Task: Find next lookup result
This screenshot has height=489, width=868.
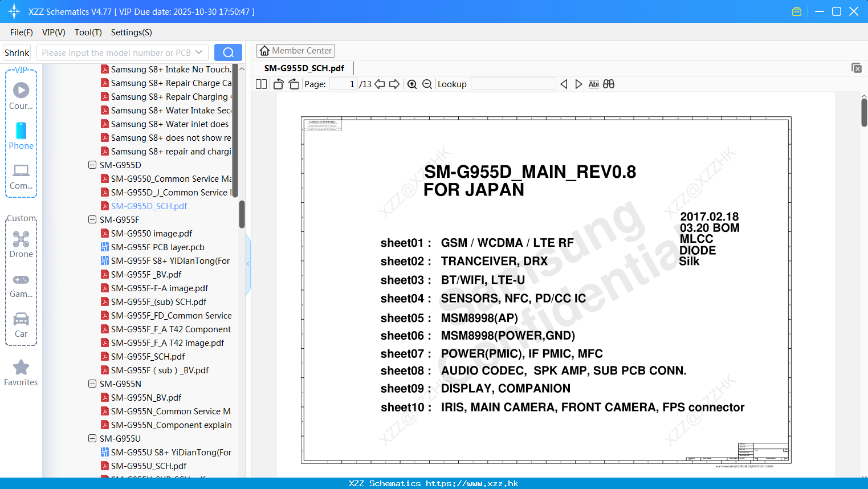Action: click(578, 84)
